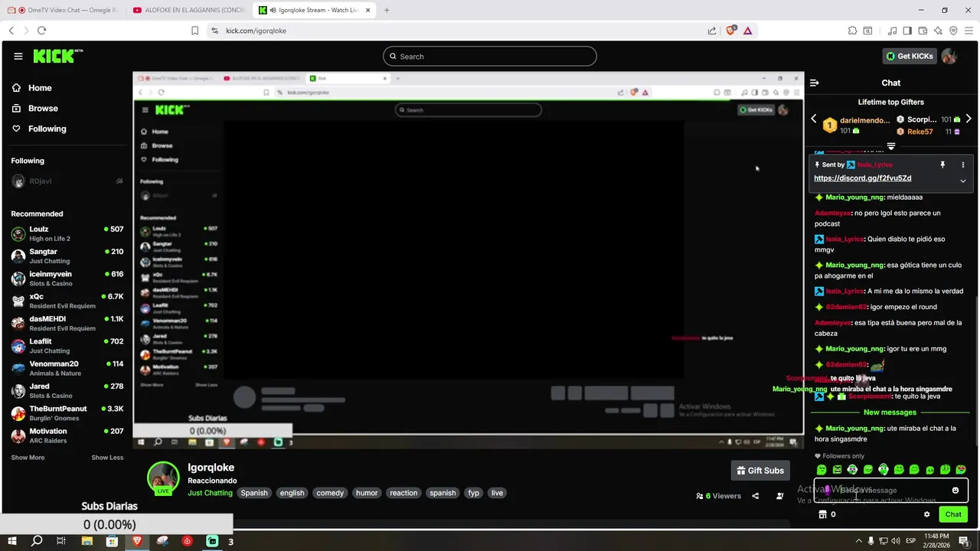Bookmark this page icon
This screenshot has height=551, width=980.
point(194,31)
